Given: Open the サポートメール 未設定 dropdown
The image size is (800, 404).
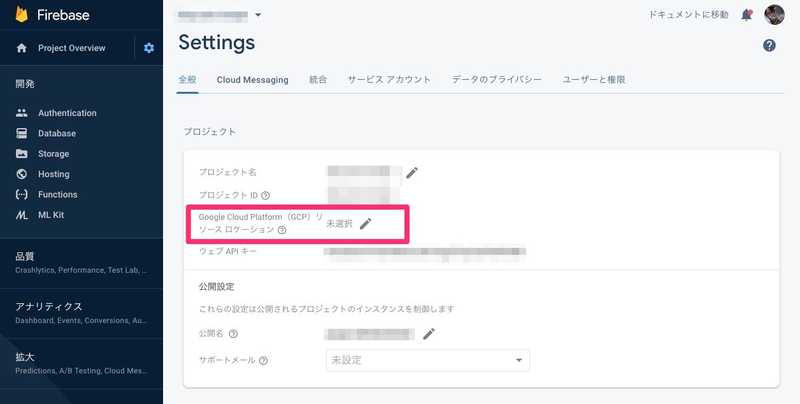Looking at the screenshot, I should click(428, 360).
